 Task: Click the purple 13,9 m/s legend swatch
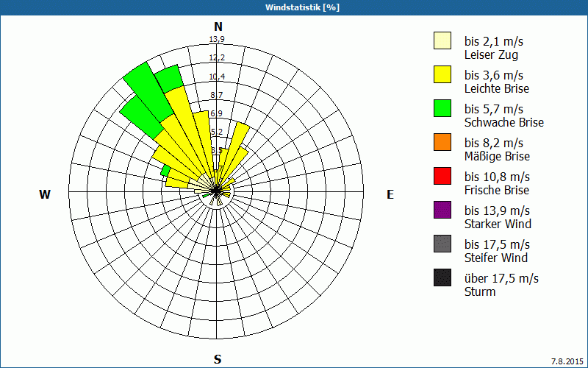coord(442,210)
